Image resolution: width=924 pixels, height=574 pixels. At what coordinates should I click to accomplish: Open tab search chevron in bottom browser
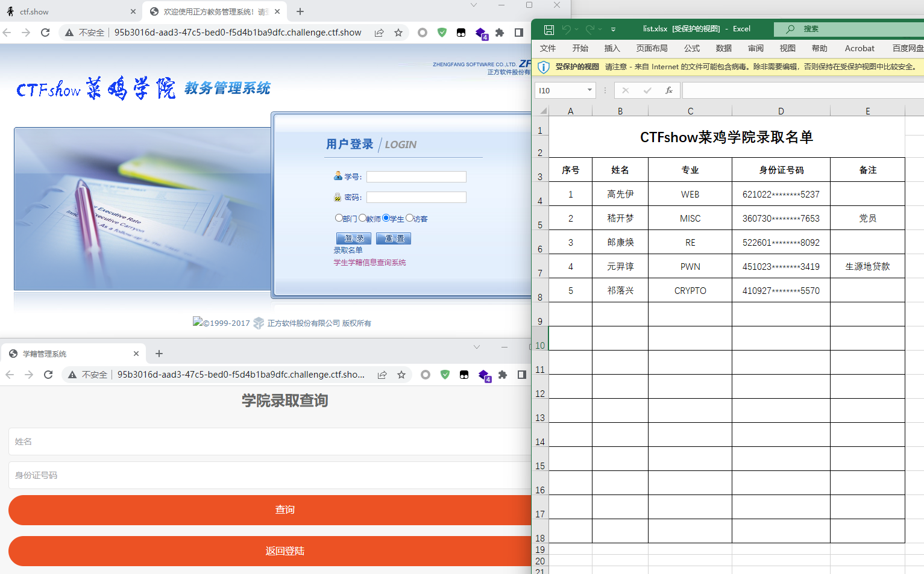click(477, 347)
